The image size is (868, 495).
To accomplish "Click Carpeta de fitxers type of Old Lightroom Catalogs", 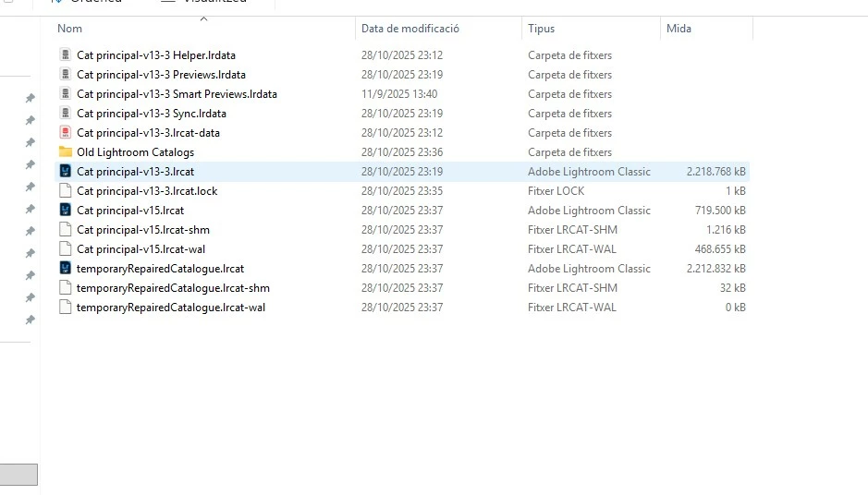I will pyautogui.click(x=569, y=151).
